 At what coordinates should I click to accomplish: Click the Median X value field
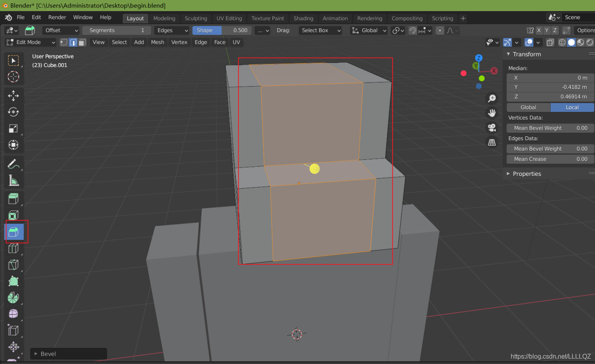click(550, 78)
